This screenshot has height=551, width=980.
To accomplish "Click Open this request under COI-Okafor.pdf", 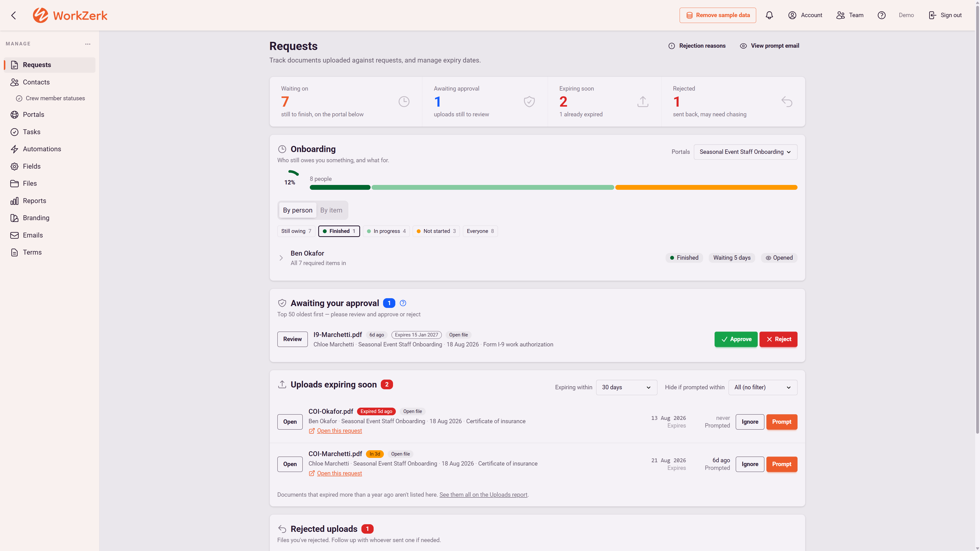I will tap(339, 431).
